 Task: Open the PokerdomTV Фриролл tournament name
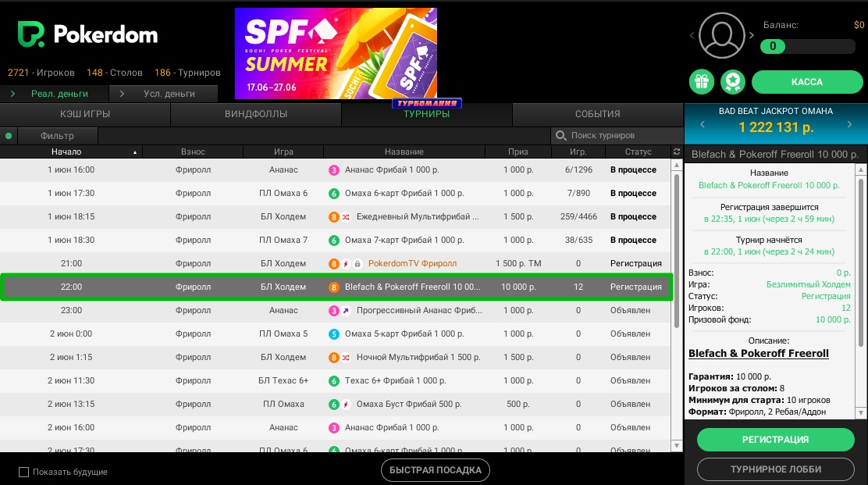[412, 263]
